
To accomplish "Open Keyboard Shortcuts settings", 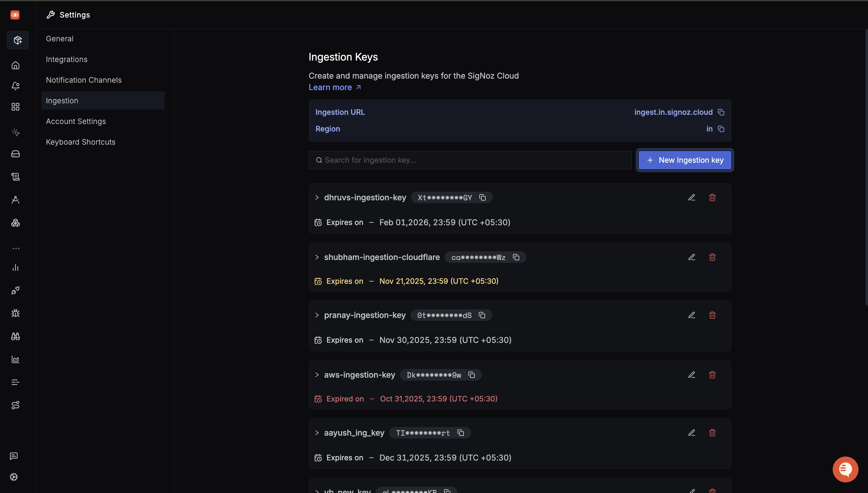I will click(80, 142).
